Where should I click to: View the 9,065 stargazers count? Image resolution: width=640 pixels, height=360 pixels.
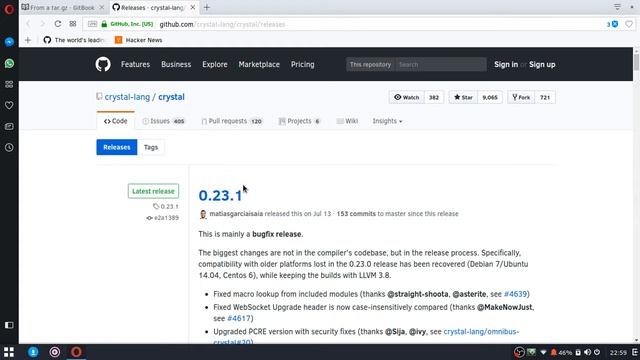coord(490,97)
